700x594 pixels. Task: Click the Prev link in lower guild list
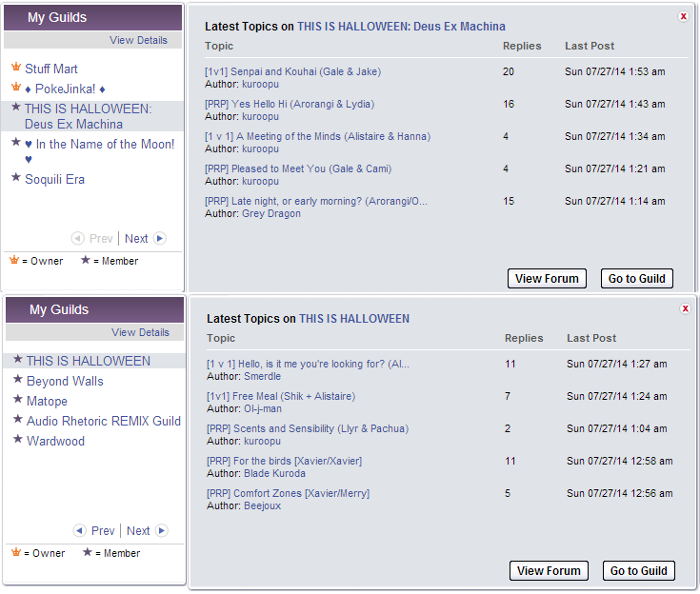pyautogui.click(x=103, y=531)
